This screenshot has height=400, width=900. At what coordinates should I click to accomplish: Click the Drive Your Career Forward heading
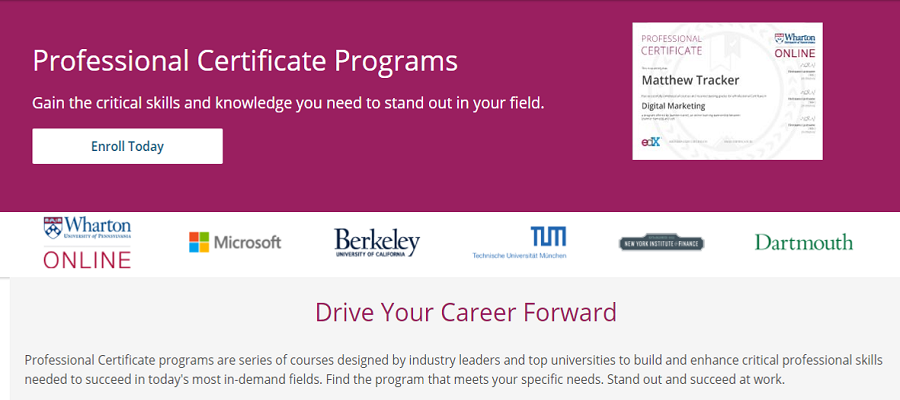click(465, 312)
